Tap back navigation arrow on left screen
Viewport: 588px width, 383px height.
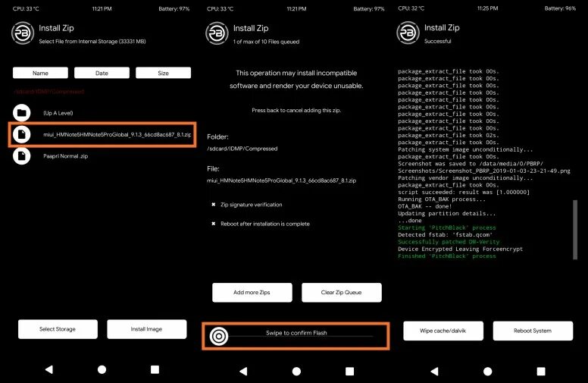(48, 369)
